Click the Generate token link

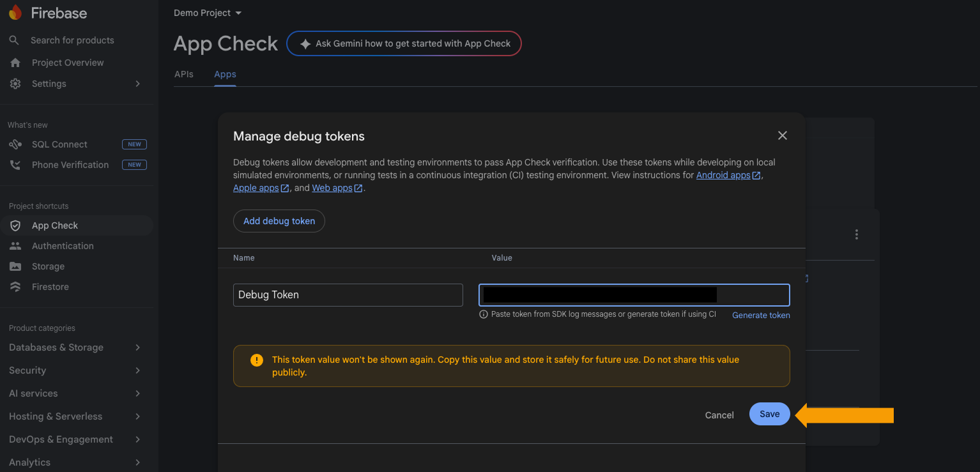tap(761, 316)
